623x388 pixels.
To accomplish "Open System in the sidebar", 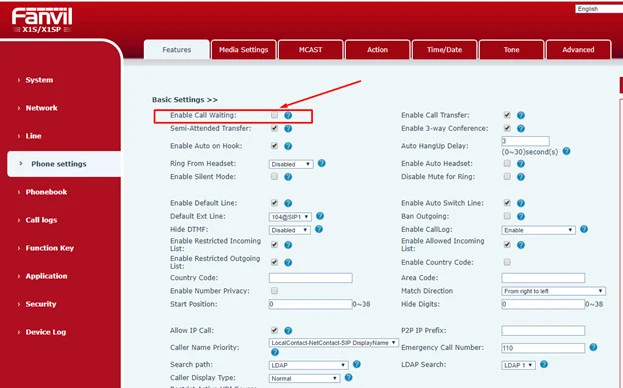I will (x=39, y=80).
